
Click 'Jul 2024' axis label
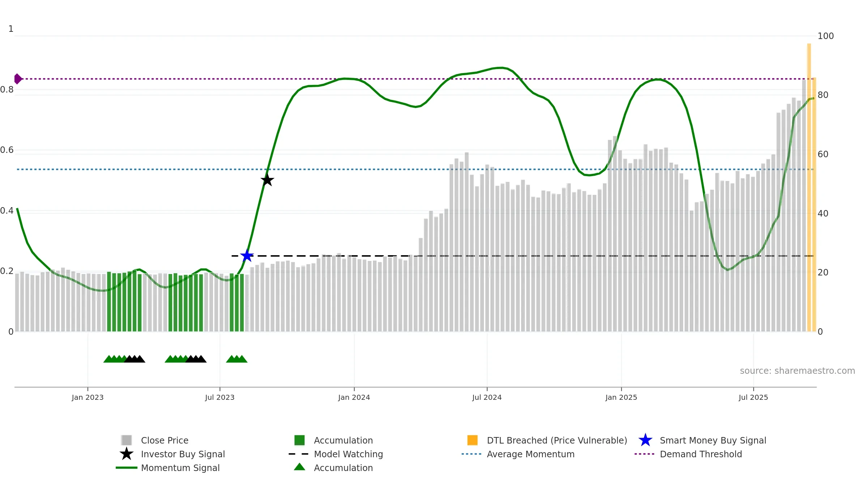point(487,397)
